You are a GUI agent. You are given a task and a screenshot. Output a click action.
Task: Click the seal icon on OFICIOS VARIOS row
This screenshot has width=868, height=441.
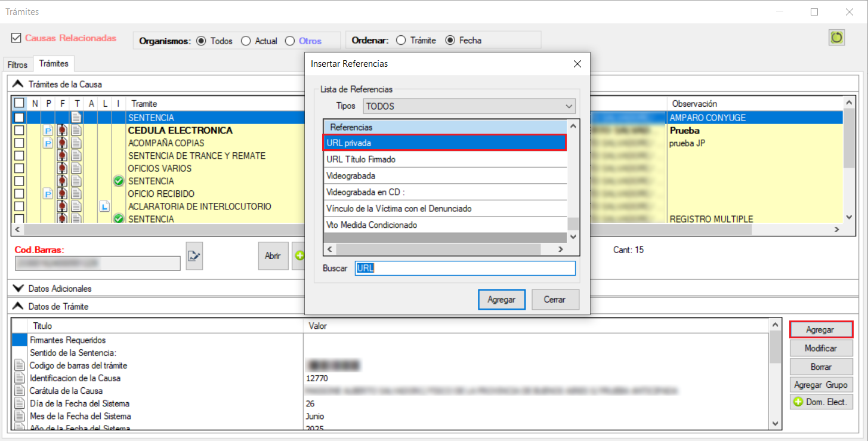(x=61, y=169)
